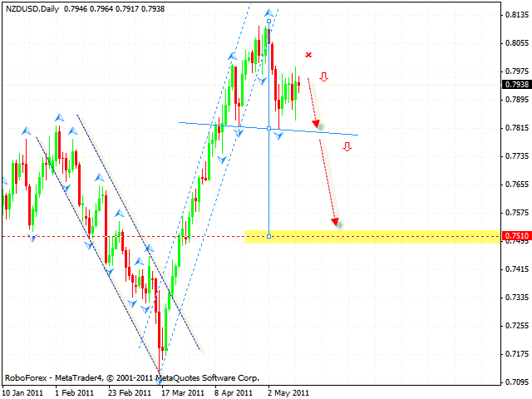Select the lower red hollow down arrow
The width and height of the screenshot is (532, 399).
[x=347, y=147]
